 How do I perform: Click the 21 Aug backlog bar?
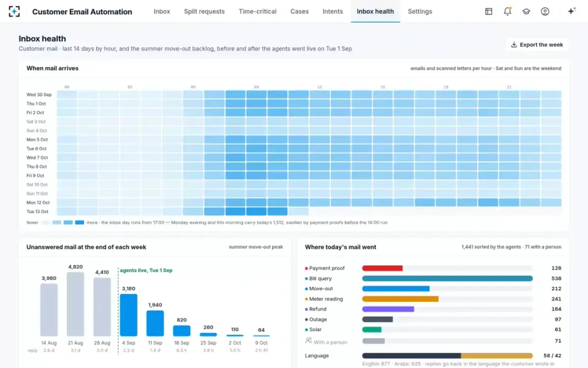(x=75, y=304)
